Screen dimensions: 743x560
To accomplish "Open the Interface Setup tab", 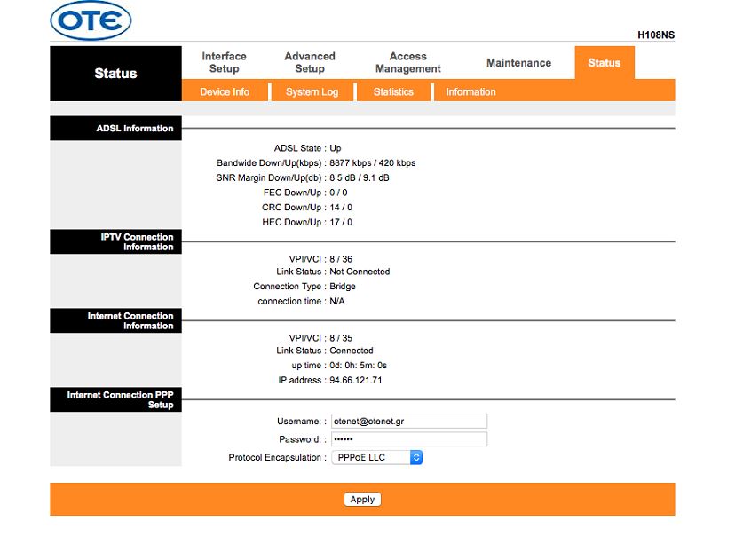I will click(x=224, y=62).
